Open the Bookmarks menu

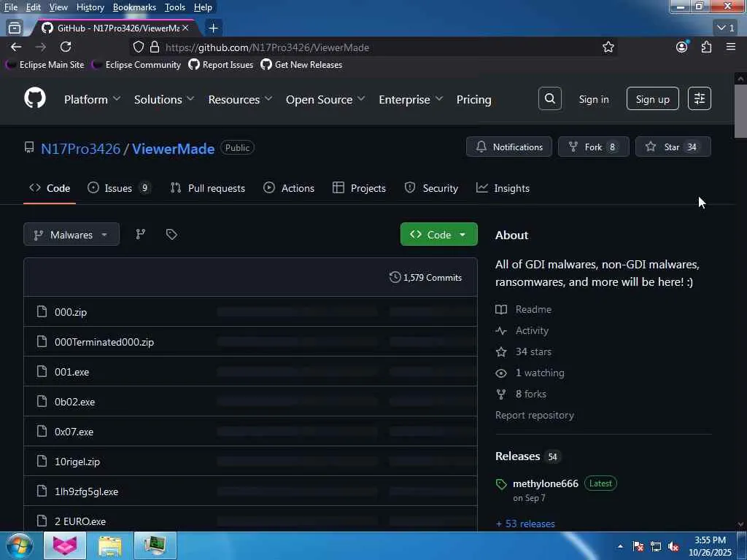pyautogui.click(x=134, y=7)
